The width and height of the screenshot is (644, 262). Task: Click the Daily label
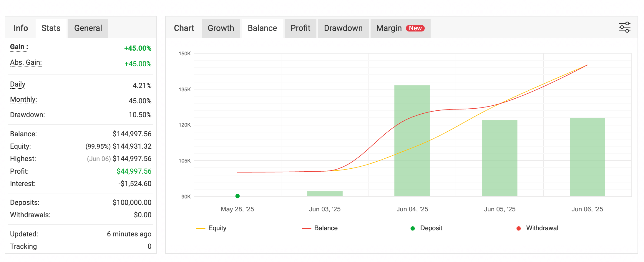18,84
